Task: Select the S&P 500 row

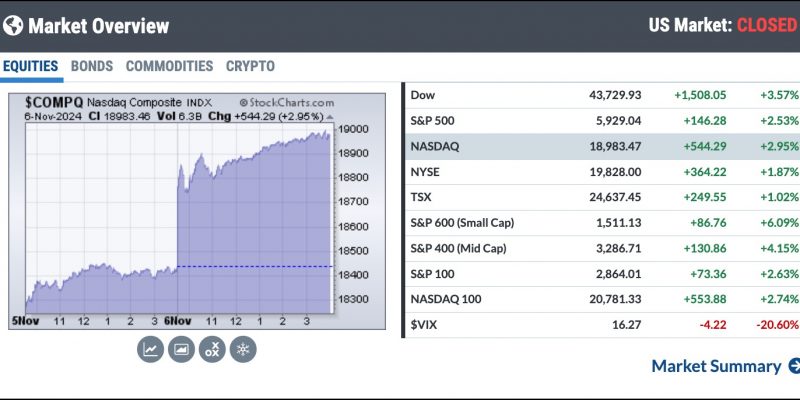Action: coord(602,121)
